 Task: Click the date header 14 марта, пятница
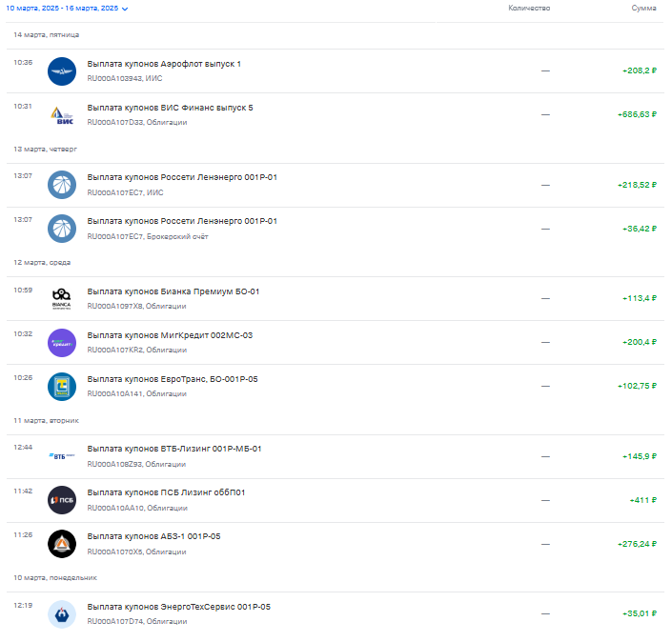click(x=47, y=34)
